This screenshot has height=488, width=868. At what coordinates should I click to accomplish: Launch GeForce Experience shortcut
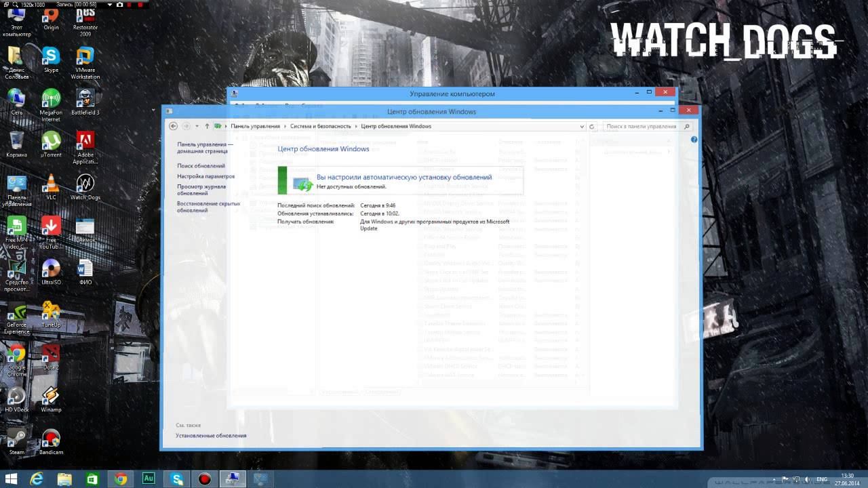pyautogui.click(x=16, y=318)
